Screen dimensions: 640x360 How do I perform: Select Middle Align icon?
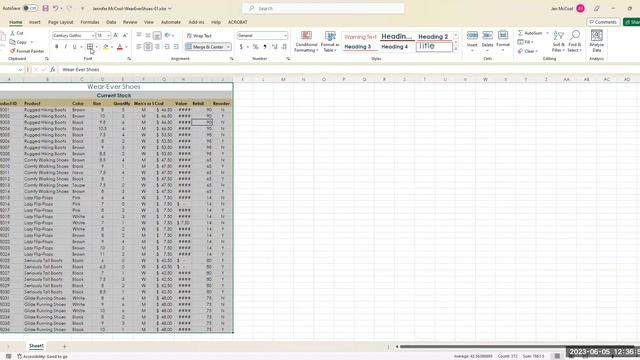click(148, 36)
